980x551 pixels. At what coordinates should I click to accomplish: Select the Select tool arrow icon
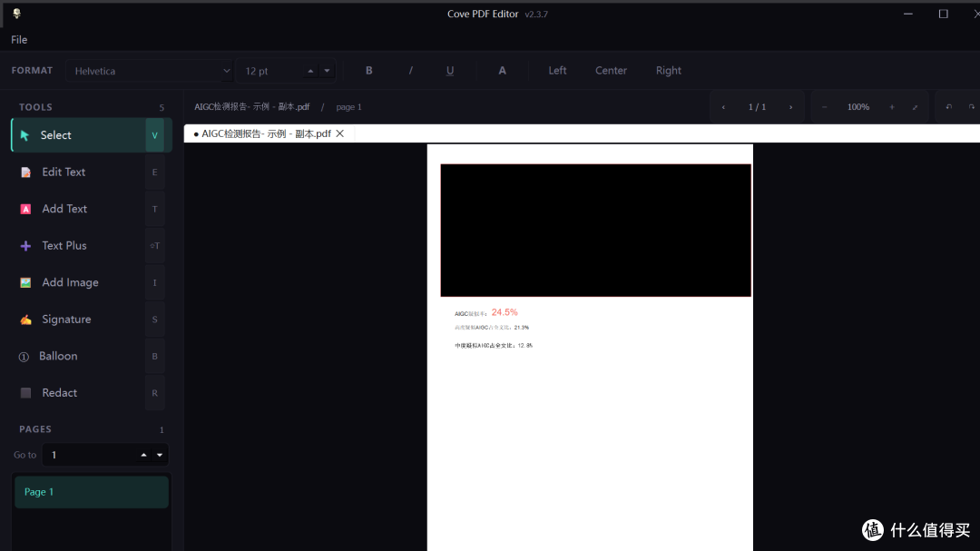[x=25, y=135]
